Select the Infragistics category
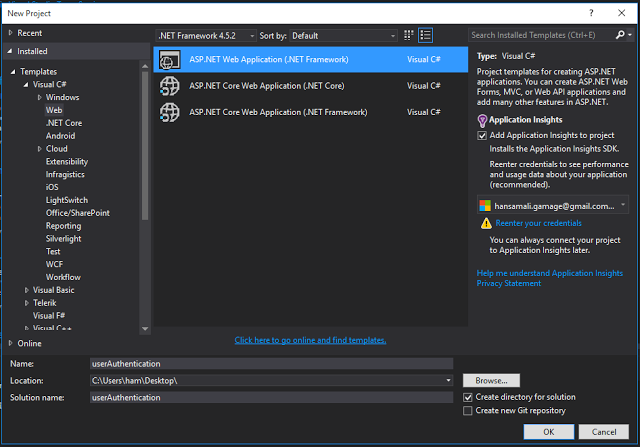The width and height of the screenshot is (640, 447). (65, 174)
